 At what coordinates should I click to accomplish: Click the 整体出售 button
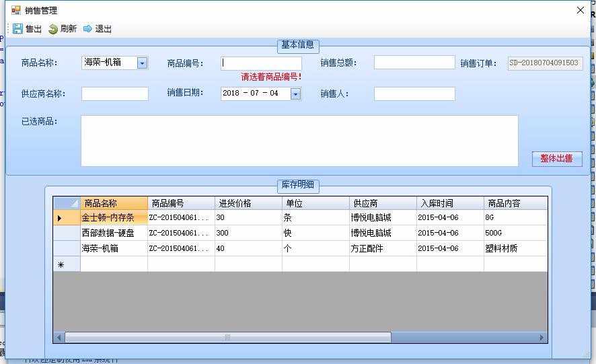[x=557, y=159]
